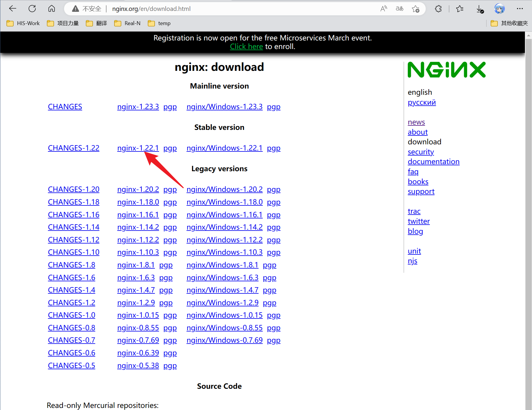Open pgp signature for nginx-1.22.1
Viewport: 532px width, 410px height.
(x=170, y=148)
